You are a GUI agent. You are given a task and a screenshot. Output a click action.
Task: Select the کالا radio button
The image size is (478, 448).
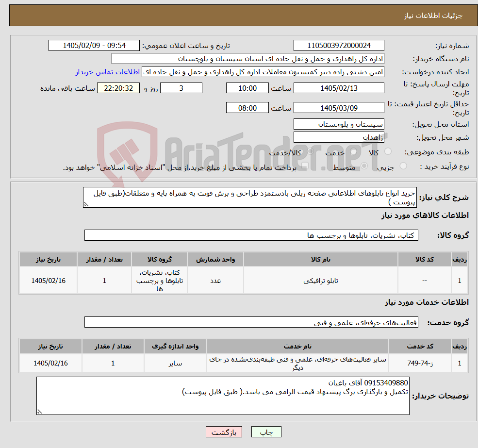coord(388,151)
